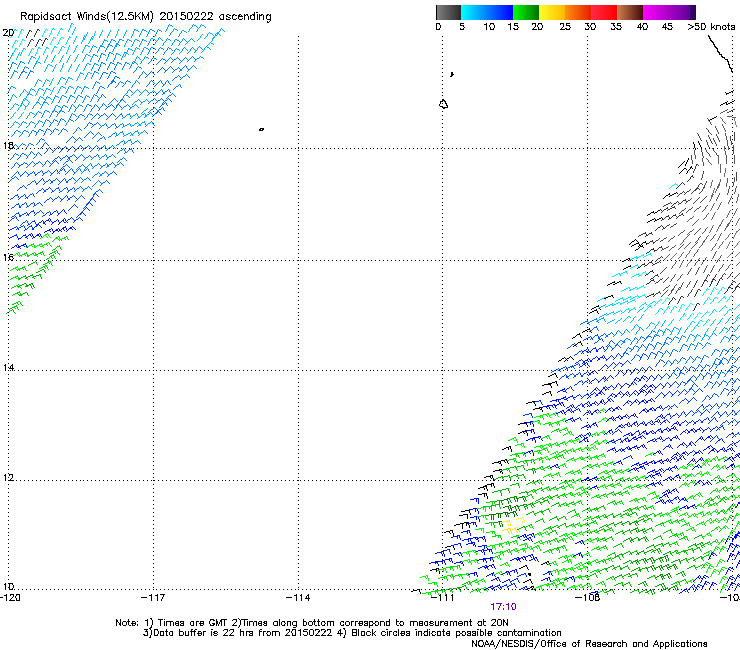Click the latitude label '20'
The width and height of the screenshot is (740, 650).
coord(8,33)
